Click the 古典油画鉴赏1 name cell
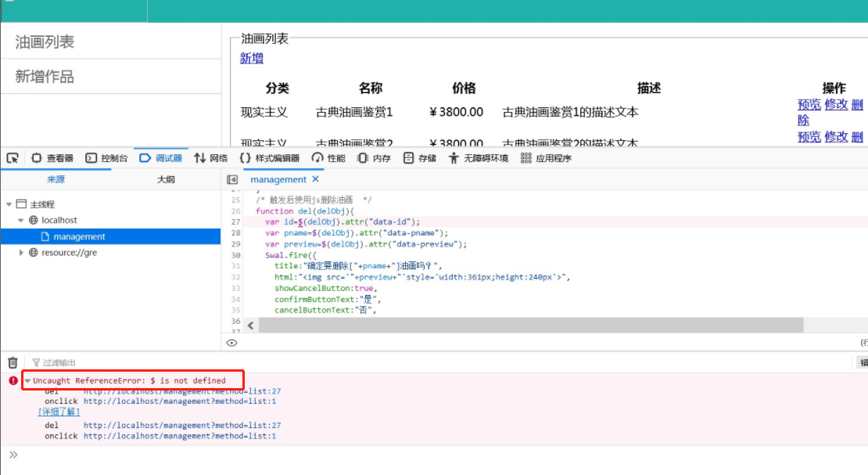 pos(354,113)
